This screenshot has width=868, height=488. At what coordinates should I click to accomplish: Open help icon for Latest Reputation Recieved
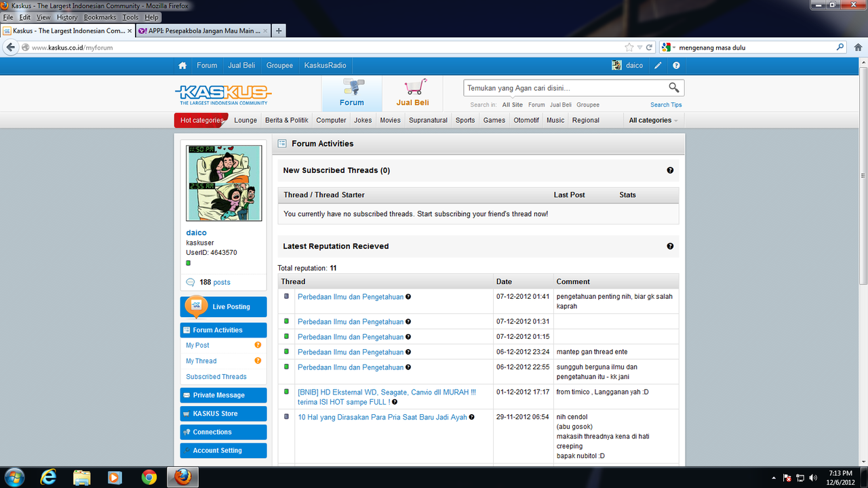coord(670,246)
